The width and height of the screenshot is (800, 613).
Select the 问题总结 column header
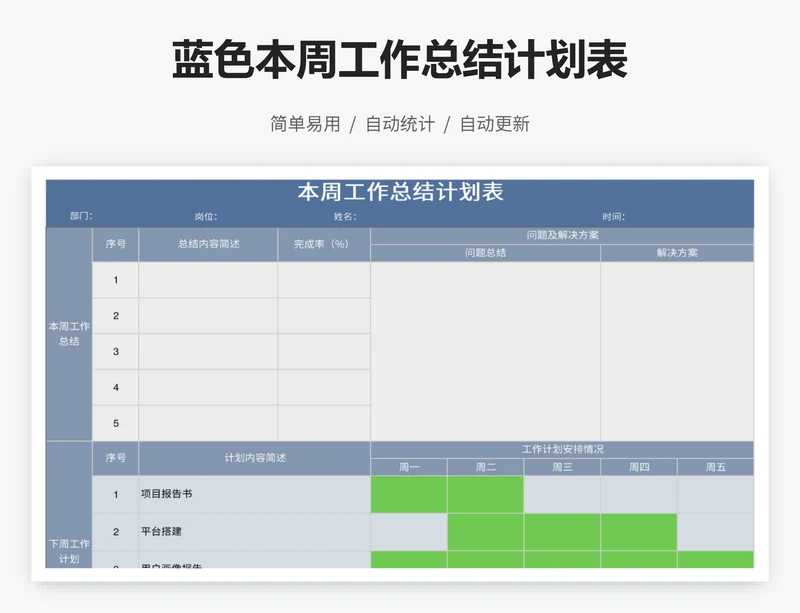click(485, 253)
